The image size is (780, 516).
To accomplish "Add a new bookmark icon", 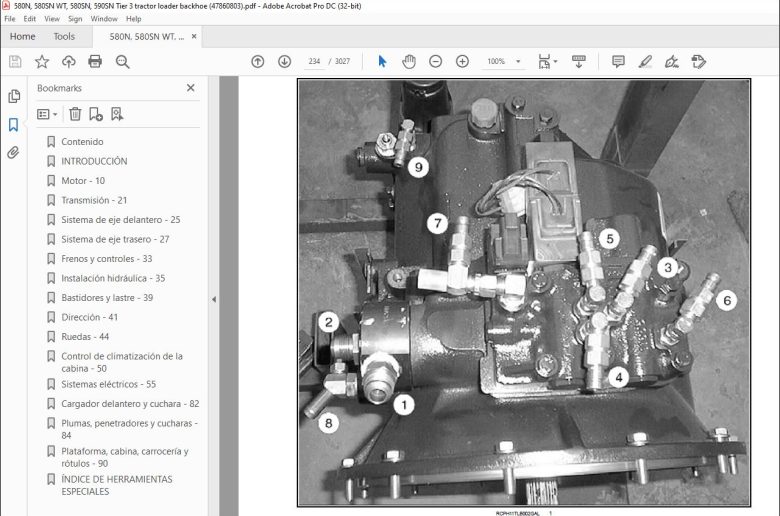I will (96, 114).
